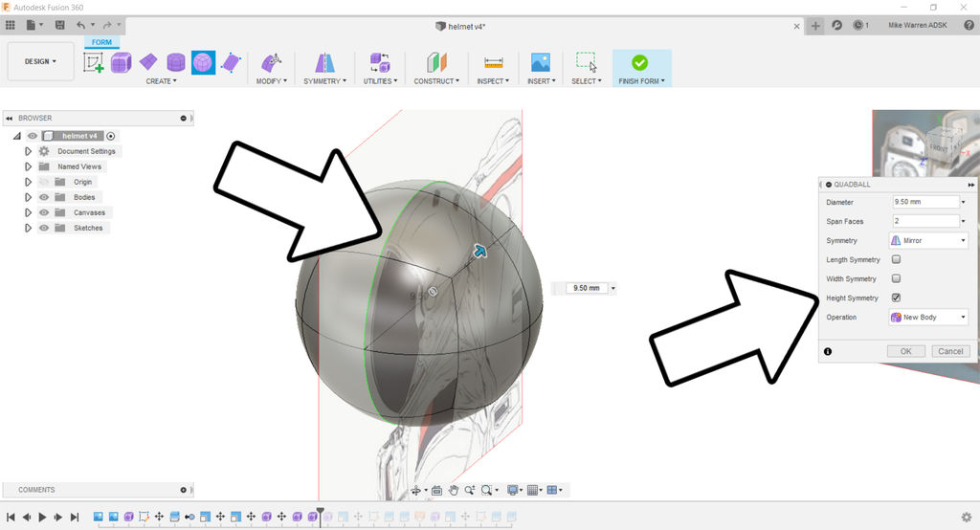The width and height of the screenshot is (980, 530).
Task: Click the Select window selection icon
Action: pyautogui.click(x=587, y=62)
